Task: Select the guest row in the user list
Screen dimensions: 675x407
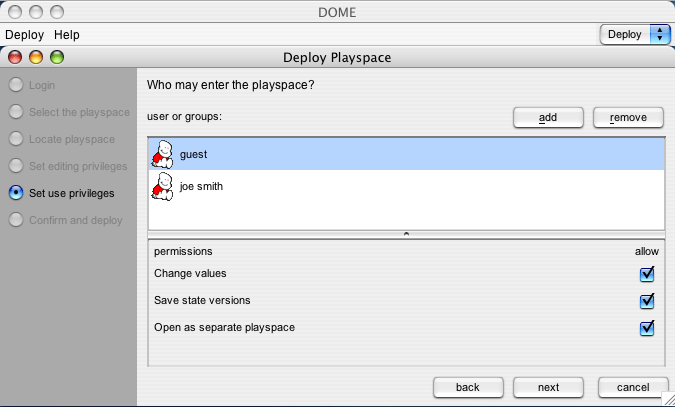Action: (x=406, y=154)
